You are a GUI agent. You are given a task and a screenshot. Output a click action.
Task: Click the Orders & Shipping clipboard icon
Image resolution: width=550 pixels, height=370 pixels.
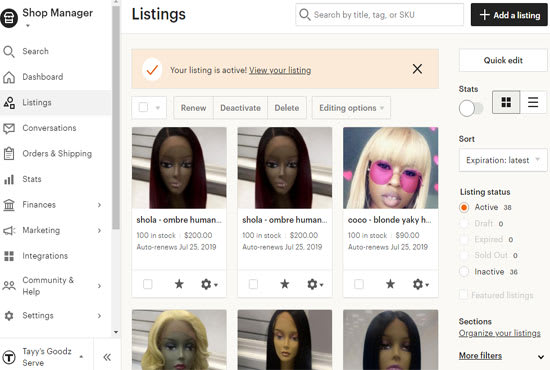[x=9, y=154]
